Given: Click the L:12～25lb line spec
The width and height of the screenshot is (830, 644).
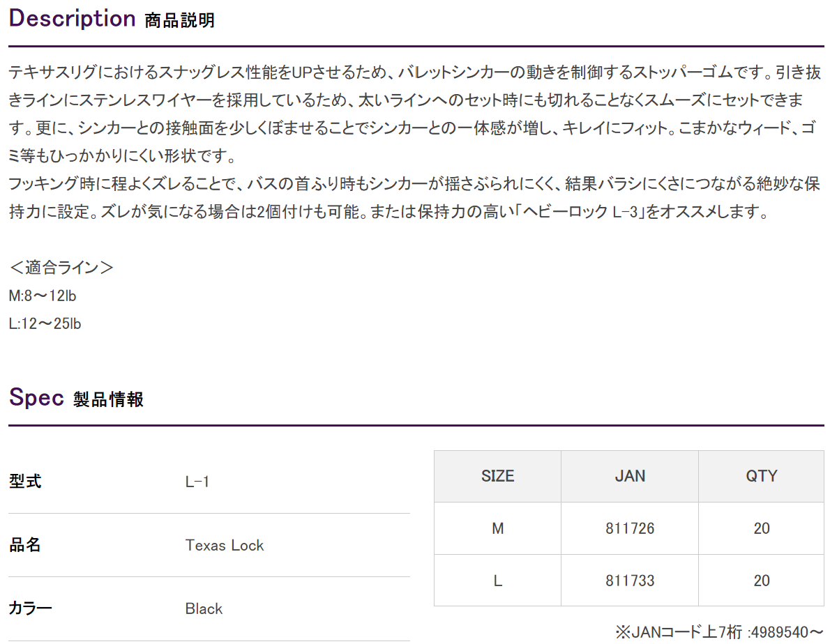Looking at the screenshot, I should [45, 323].
